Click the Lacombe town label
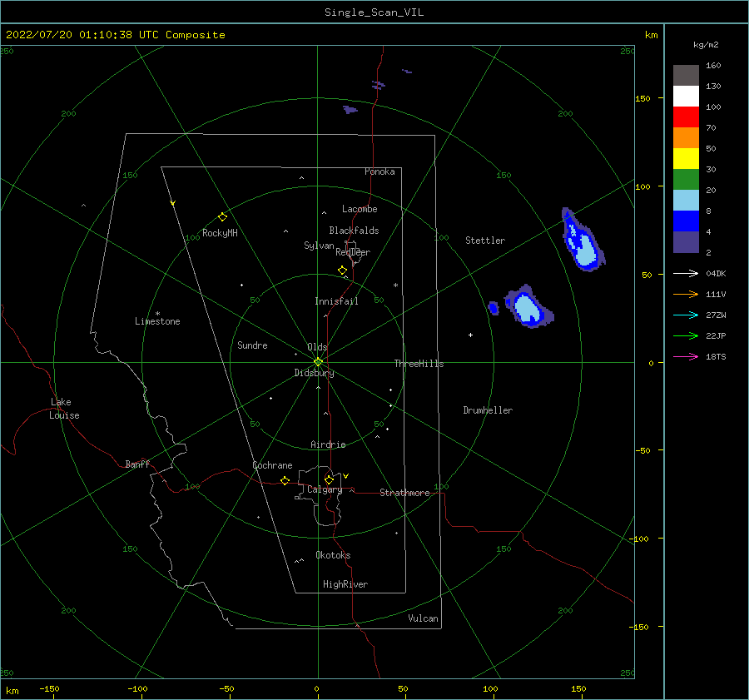 tap(360, 209)
